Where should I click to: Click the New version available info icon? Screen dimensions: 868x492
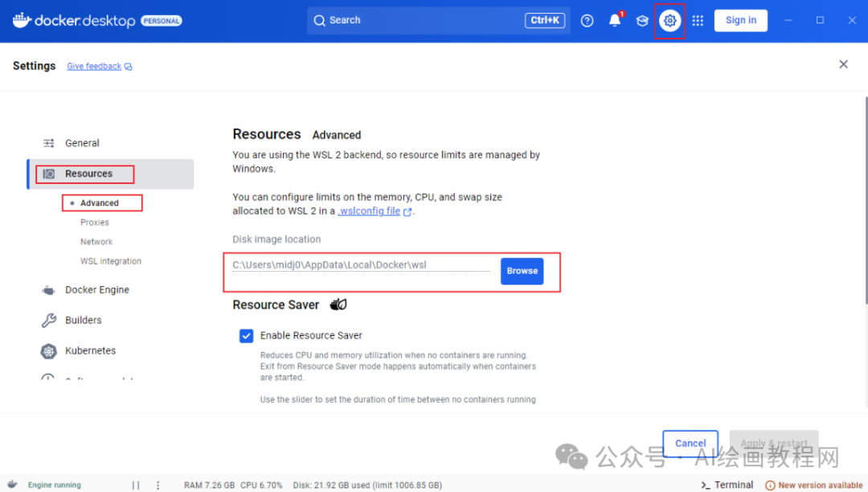point(770,486)
